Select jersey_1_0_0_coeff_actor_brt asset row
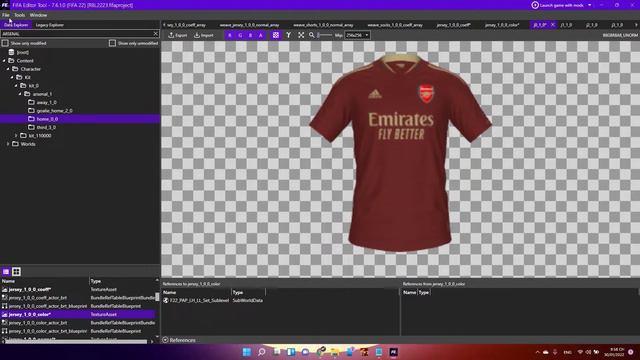 click(x=78, y=298)
